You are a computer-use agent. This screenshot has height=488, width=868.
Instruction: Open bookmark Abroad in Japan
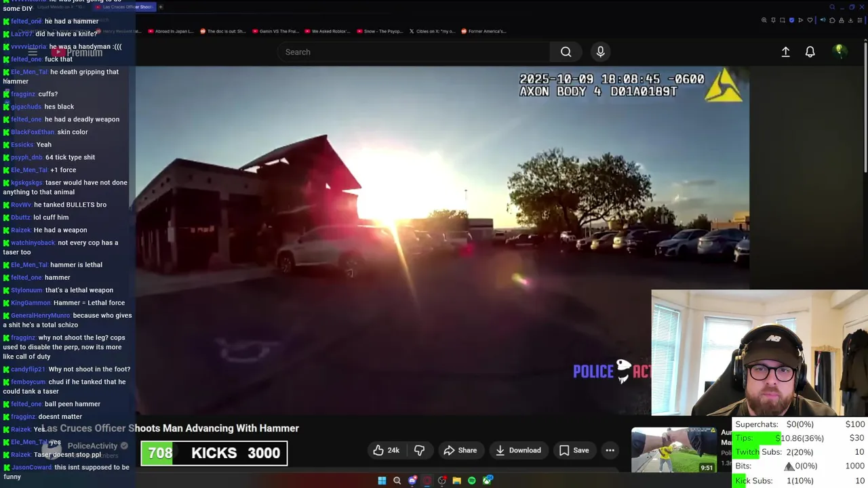pyautogui.click(x=170, y=31)
